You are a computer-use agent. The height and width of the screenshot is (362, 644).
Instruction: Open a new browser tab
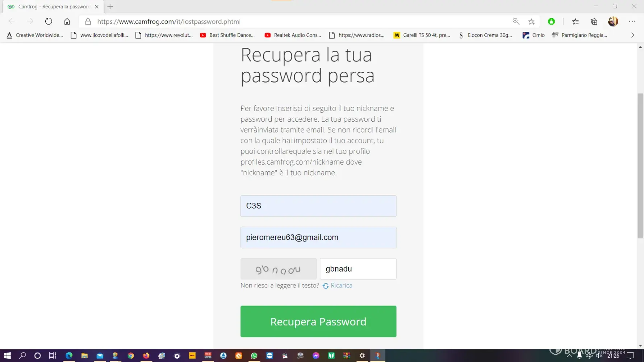point(110,7)
